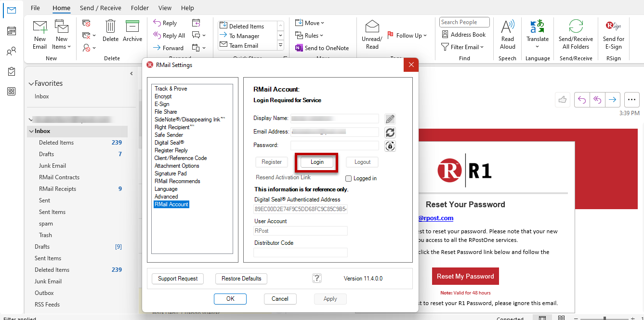Click the Read Aloud speech icon
The width and height of the screenshot is (644, 320).
[x=508, y=35]
